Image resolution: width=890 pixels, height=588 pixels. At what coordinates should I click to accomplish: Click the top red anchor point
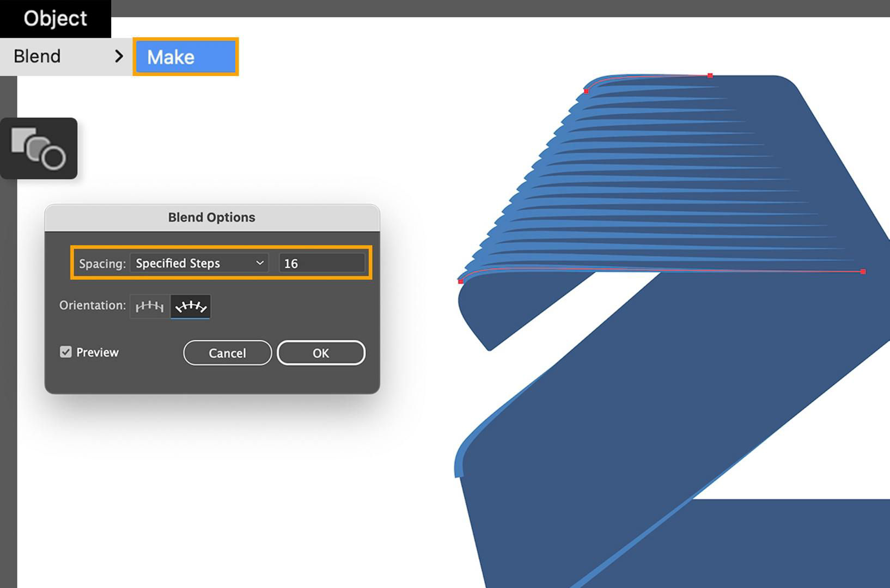coord(710,76)
